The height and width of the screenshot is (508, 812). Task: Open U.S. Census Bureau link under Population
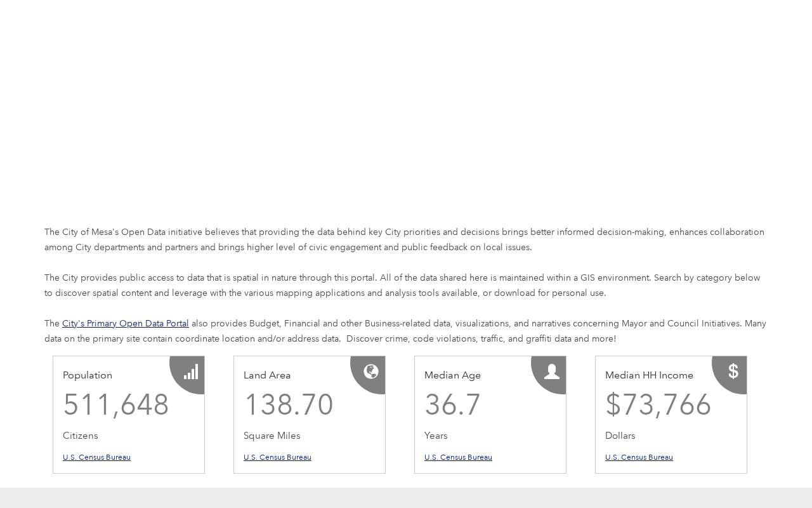pos(96,457)
